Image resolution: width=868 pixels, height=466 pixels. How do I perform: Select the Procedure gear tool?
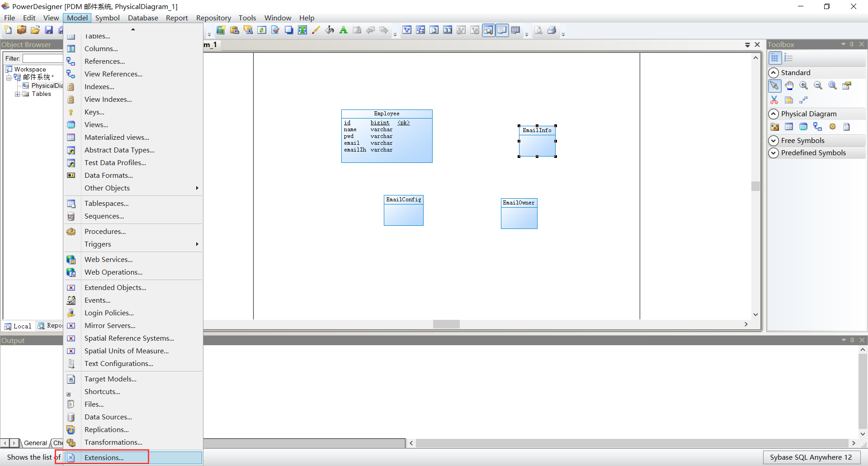click(x=832, y=127)
